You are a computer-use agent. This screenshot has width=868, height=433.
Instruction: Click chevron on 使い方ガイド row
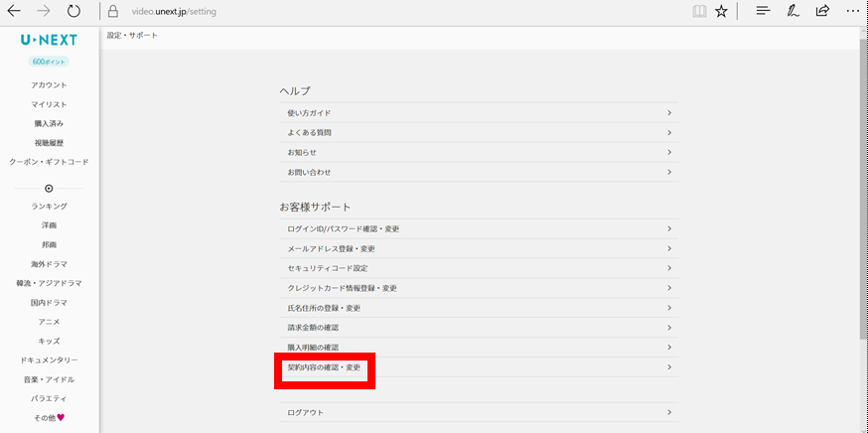click(669, 113)
